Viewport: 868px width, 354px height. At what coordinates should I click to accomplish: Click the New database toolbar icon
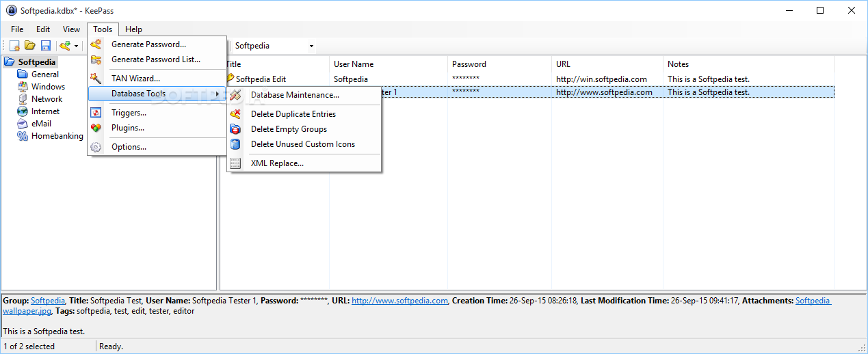[14, 46]
